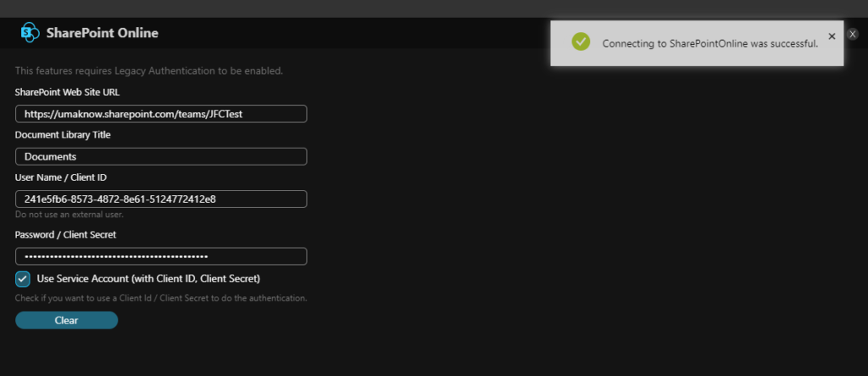Click the green success checkmark icon
The height and width of the screenshot is (376, 868).
pyautogui.click(x=581, y=42)
